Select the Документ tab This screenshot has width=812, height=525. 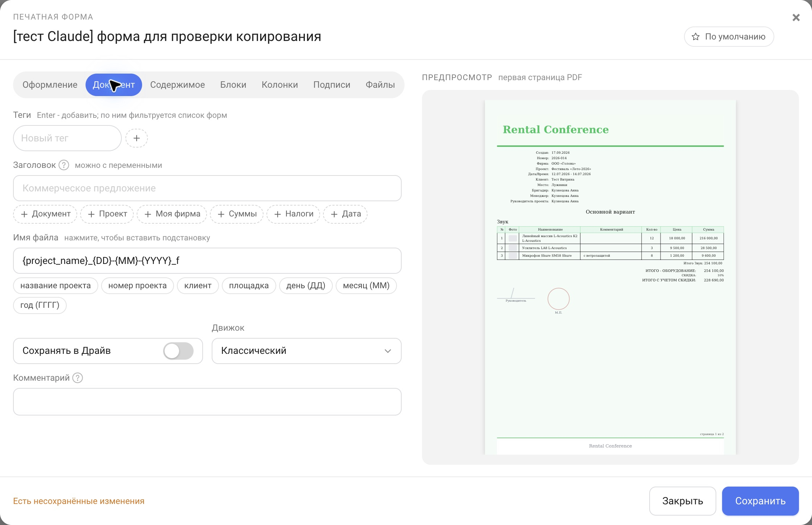point(114,85)
